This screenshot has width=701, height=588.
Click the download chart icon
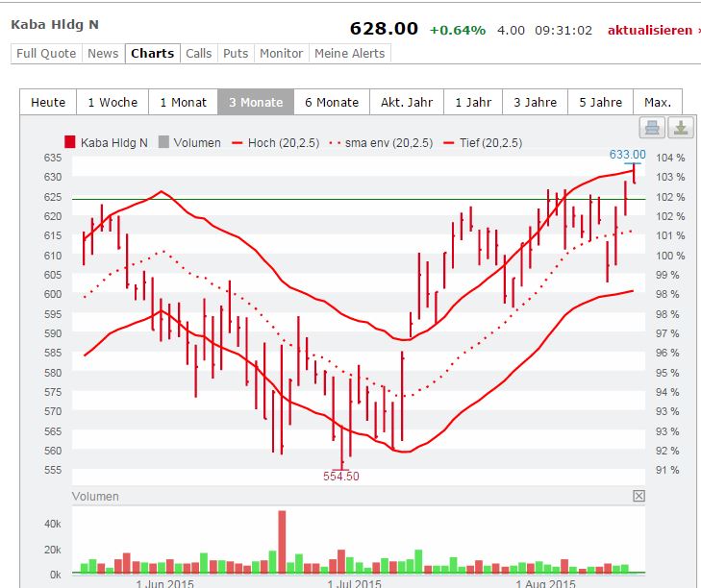[x=679, y=128]
